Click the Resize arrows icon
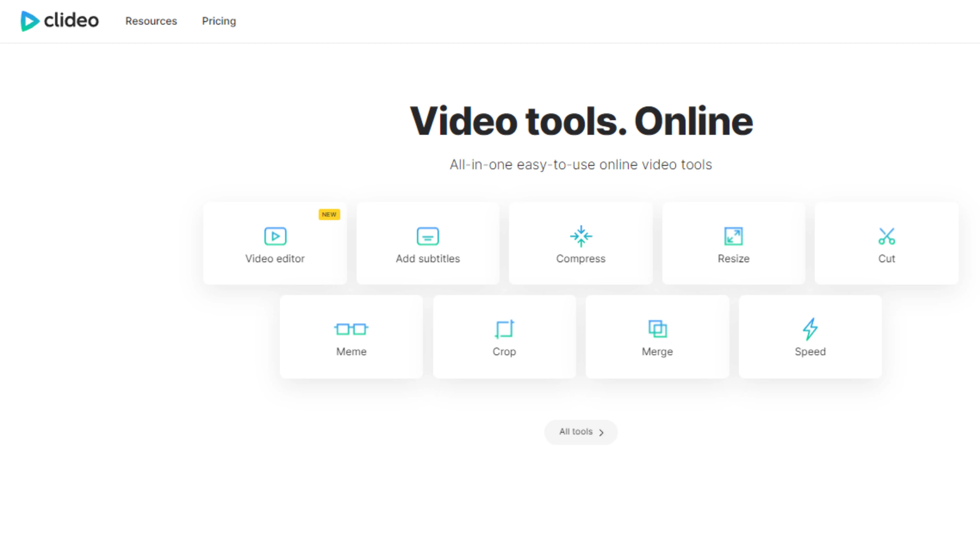 click(x=734, y=236)
